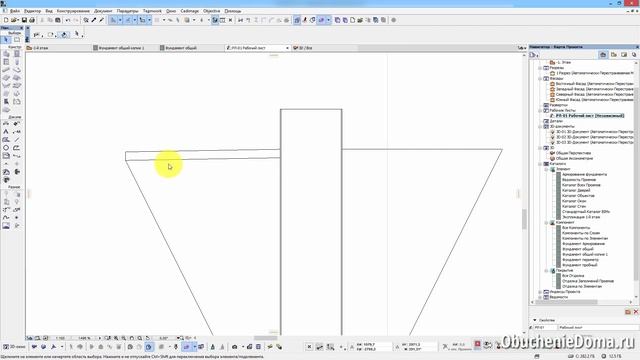Open the open-tab list dropdown for worksheet tab
Image resolution: width=640 pixels, height=360 pixels.
pyautogui.click(x=287, y=48)
